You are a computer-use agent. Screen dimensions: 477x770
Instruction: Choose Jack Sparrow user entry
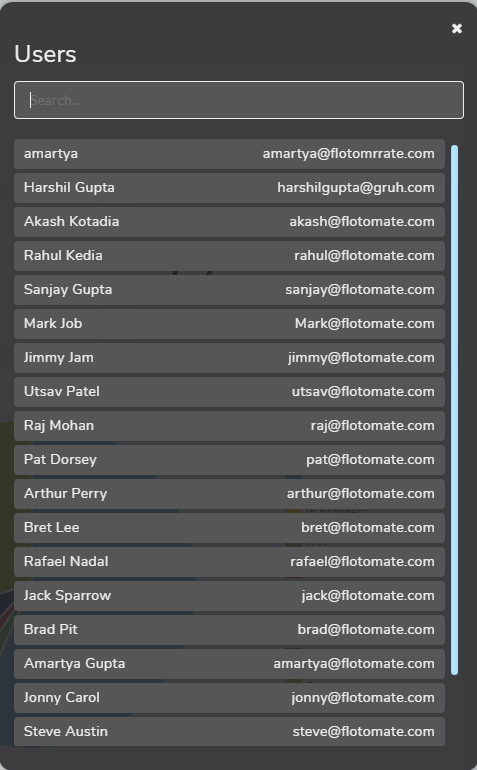(x=229, y=595)
